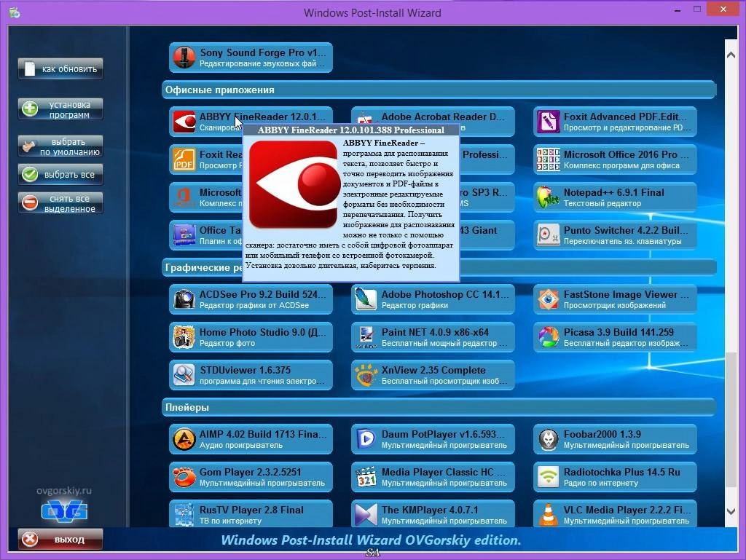Click the XnView 2.35 Complete icon
Screen dimensions: 746x560
point(366,375)
